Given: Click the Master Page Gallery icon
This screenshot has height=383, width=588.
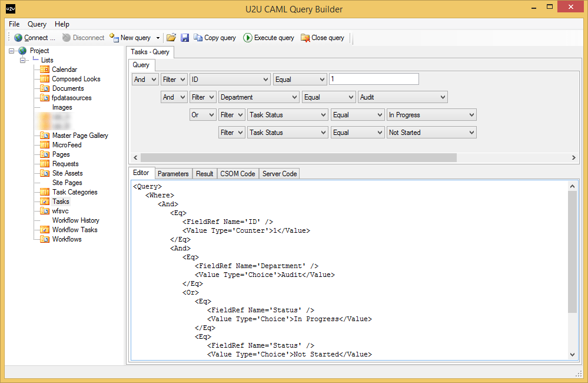Looking at the screenshot, I should [x=45, y=135].
